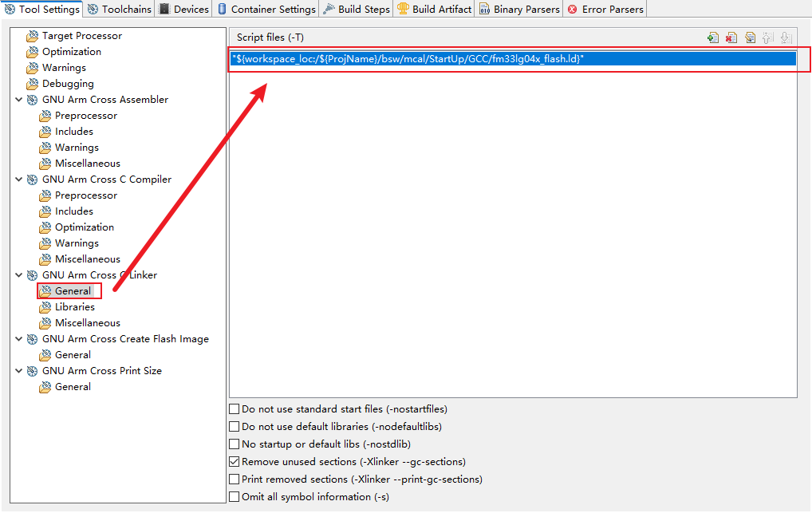Collapse GNU Arm Cross Print Size node

[x=18, y=371]
